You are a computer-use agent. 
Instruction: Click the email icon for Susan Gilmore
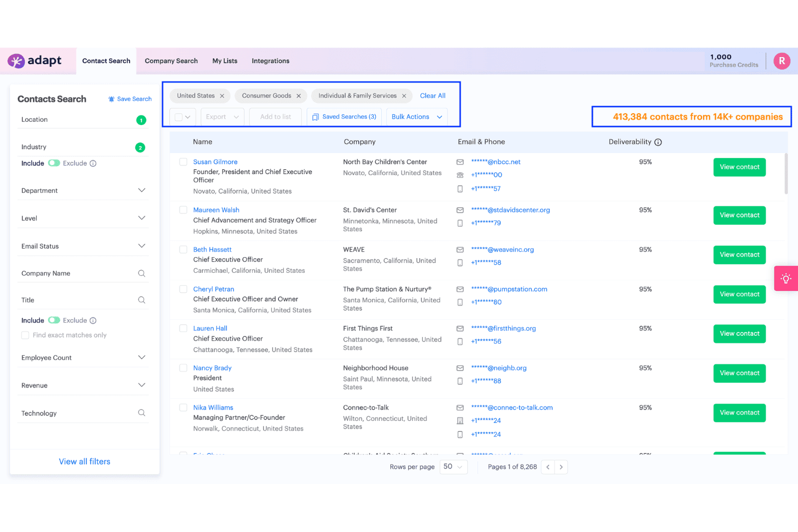[x=460, y=162]
